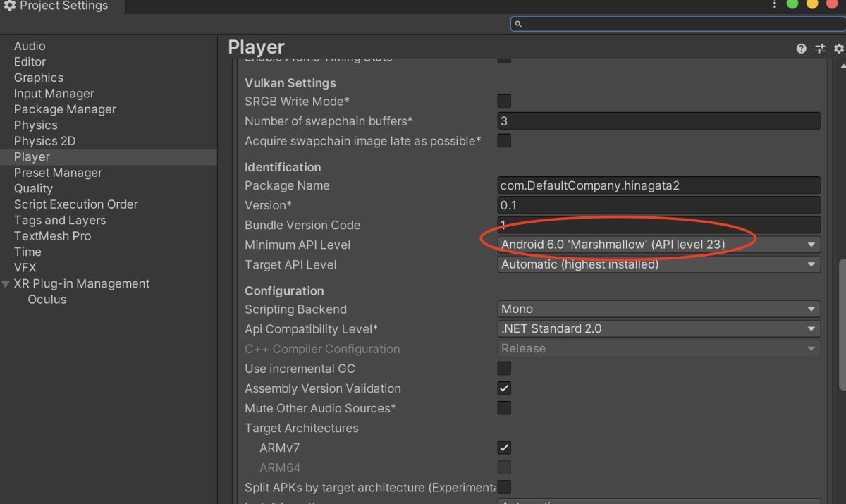Enable Use incremental GC checkbox
This screenshot has height=504, width=846.
pos(504,368)
